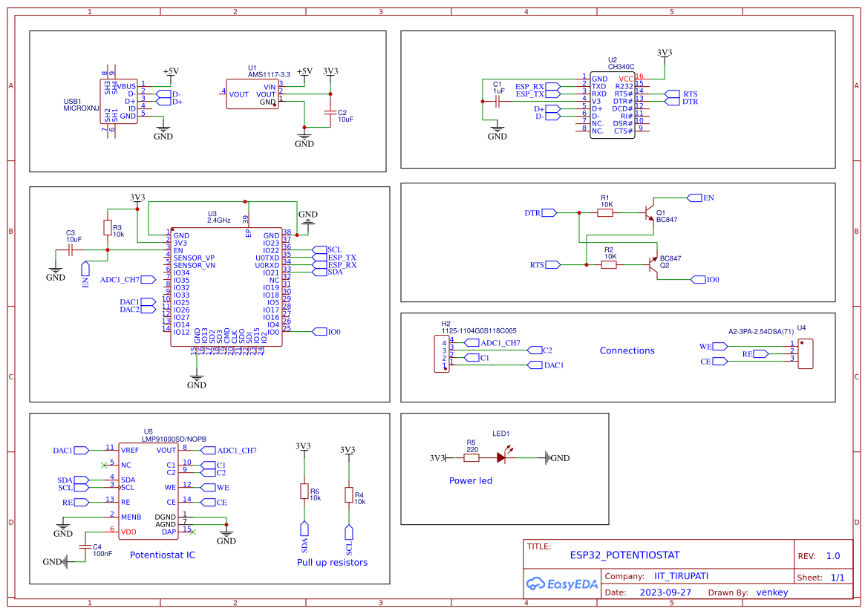Click the R5 220 resistor symbol

pos(471,458)
